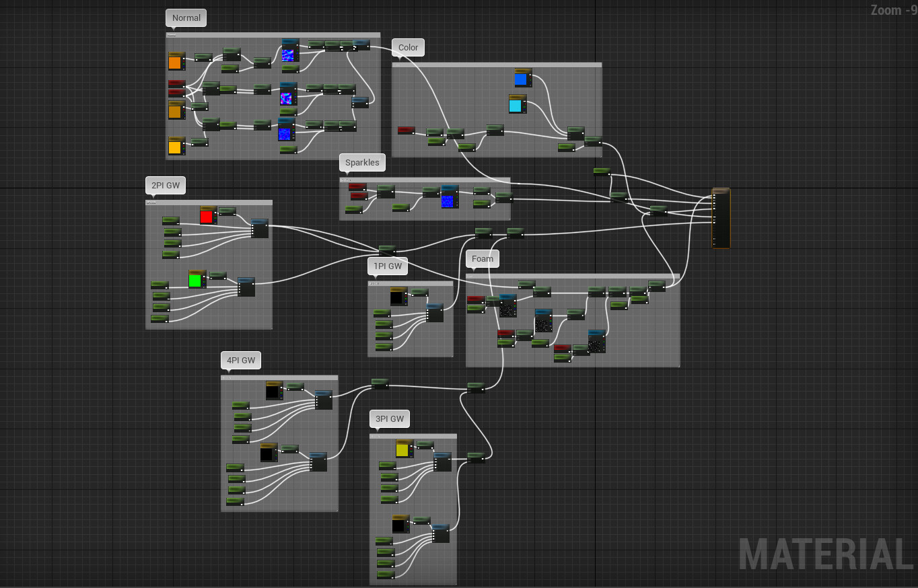Select the Normal comment label
918x588 pixels.
pos(186,18)
